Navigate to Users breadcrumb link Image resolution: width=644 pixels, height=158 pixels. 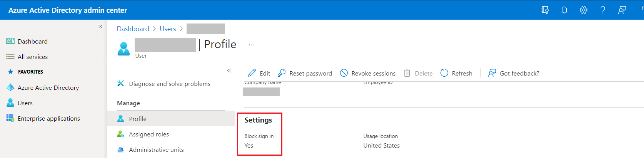168,29
